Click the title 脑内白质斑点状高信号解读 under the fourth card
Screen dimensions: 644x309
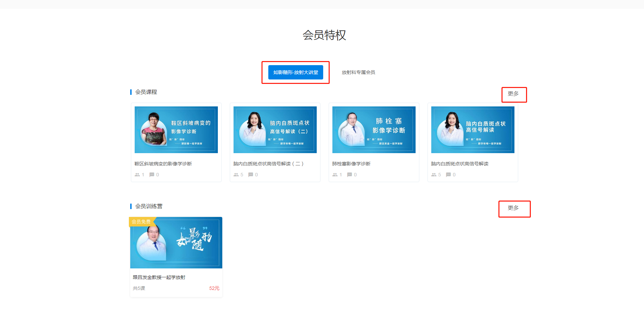460,164
